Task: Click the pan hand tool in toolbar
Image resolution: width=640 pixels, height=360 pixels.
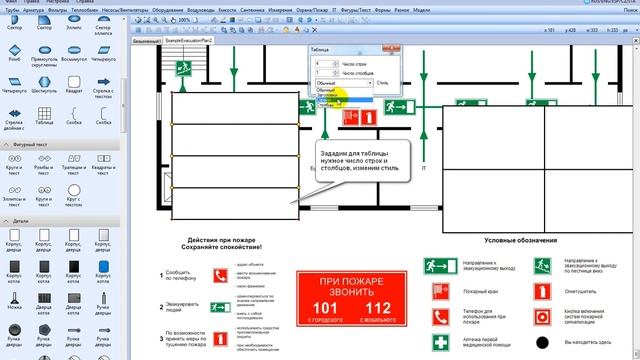Action: pyautogui.click(x=173, y=20)
